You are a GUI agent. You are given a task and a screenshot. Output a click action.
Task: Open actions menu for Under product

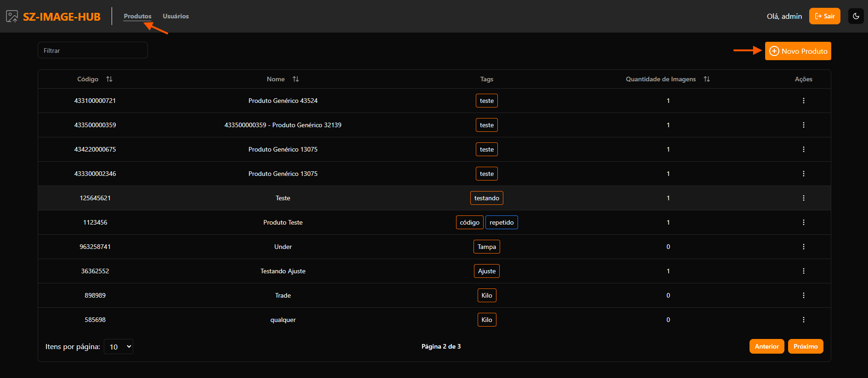(803, 247)
